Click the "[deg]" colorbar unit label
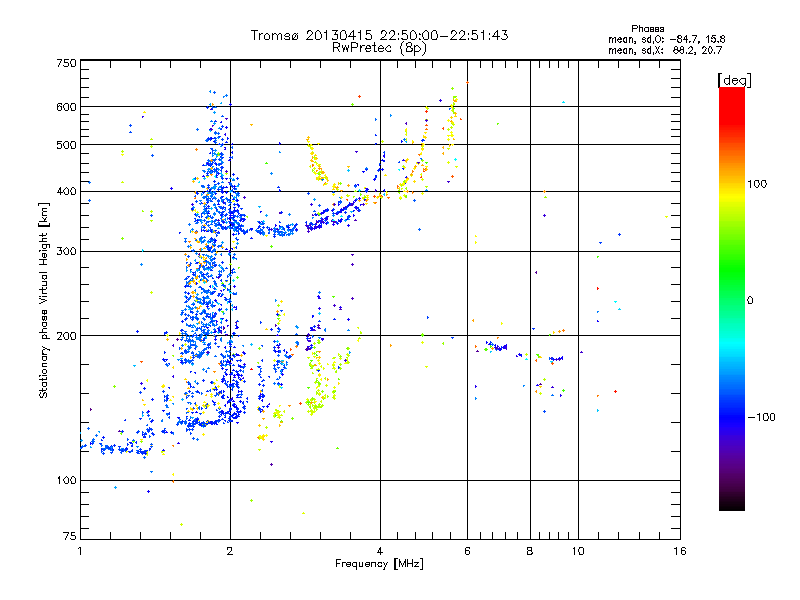The height and width of the screenshot is (600, 800). 734,80
